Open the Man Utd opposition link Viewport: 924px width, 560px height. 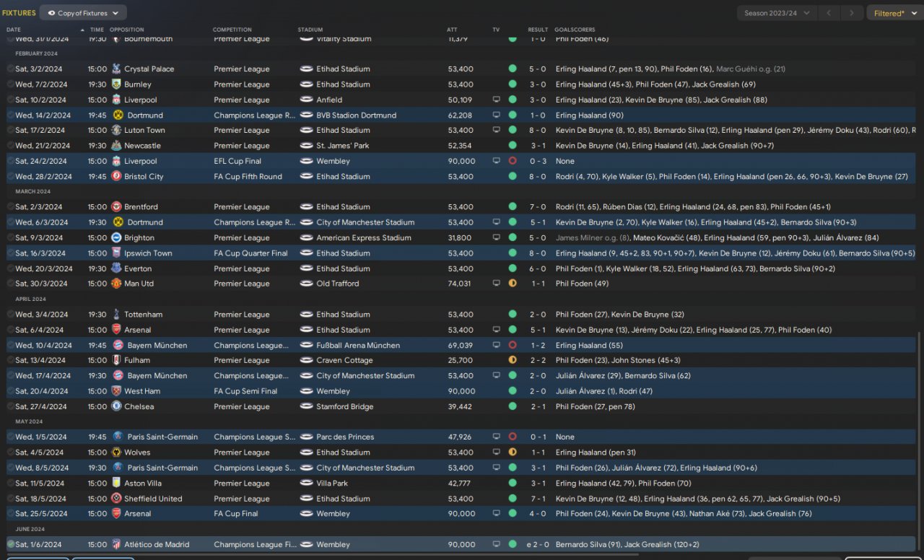[139, 284]
